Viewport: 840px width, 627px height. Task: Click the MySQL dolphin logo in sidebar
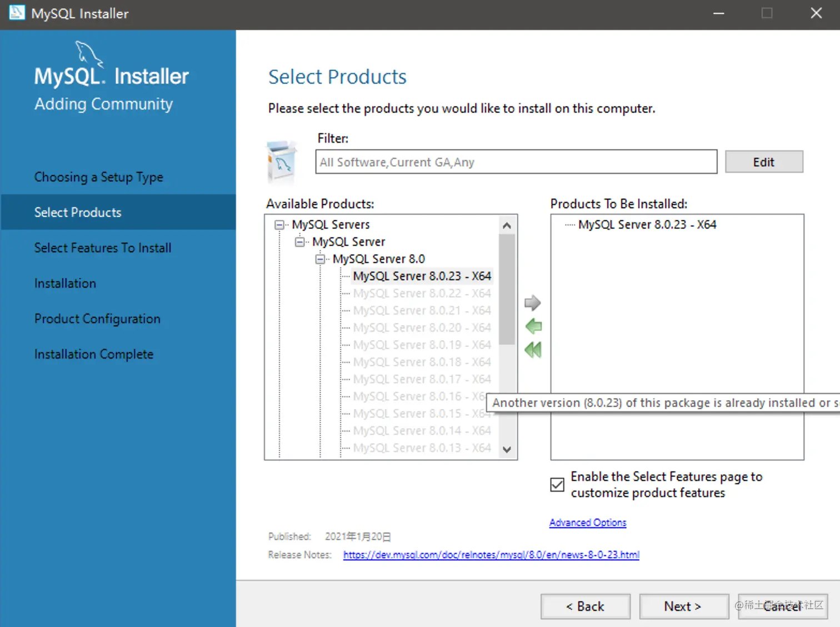(x=89, y=54)
